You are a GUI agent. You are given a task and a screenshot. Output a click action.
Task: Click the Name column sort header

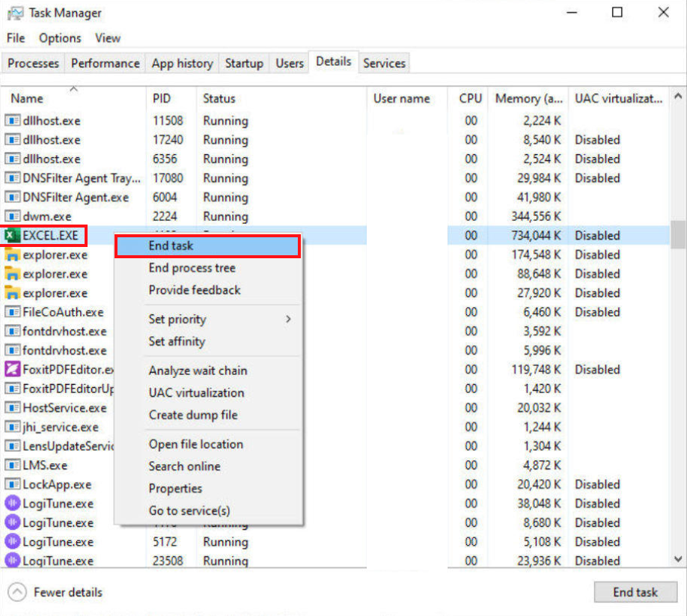point(27,99)
